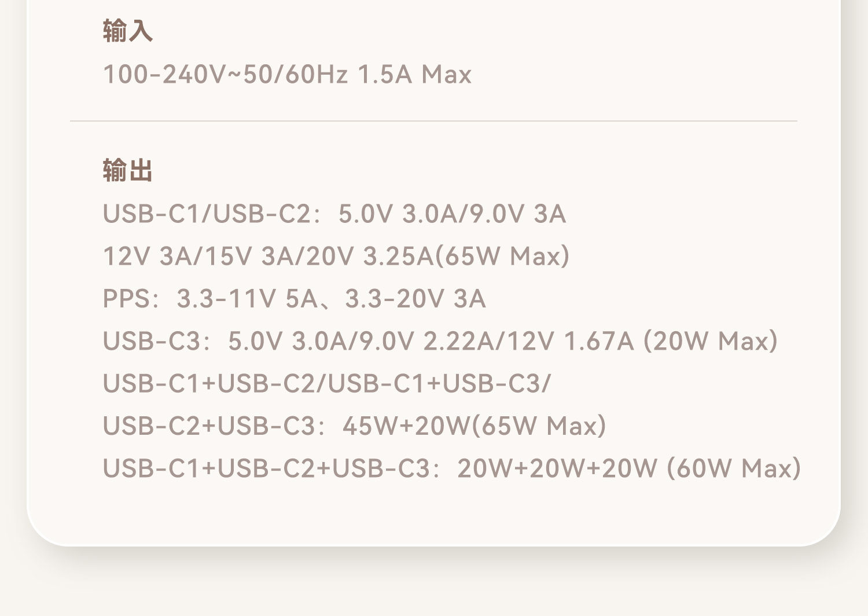Viewport: 868px width, 616px height.
Task: Click the (20W Max) text
Action: 711,341
